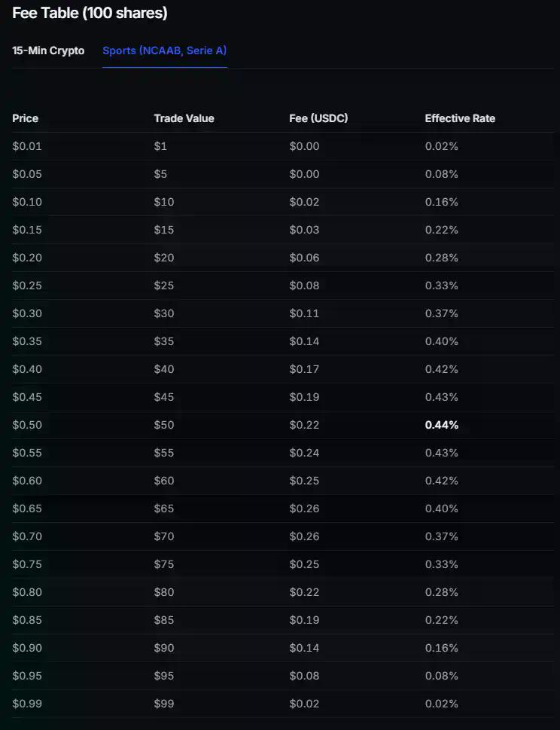This screenshot has width=560, height=730.
Task: Select the $0.85 price row
Action: (x=27, y=620)
